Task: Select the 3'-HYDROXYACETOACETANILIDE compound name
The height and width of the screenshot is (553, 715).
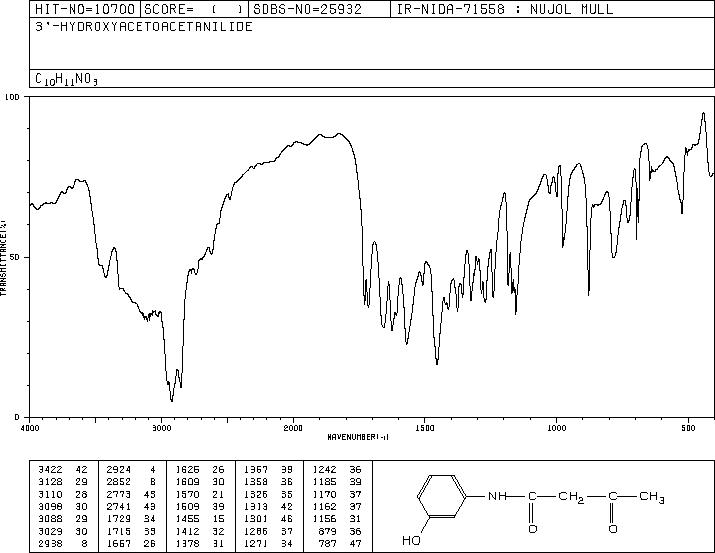Action: [x=144, y=27]
